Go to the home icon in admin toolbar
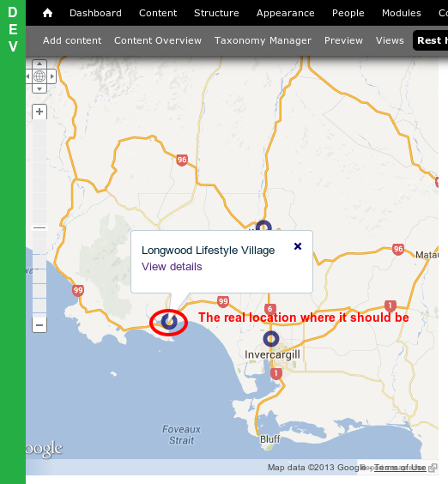448x484 pixels. click(47, 13)
